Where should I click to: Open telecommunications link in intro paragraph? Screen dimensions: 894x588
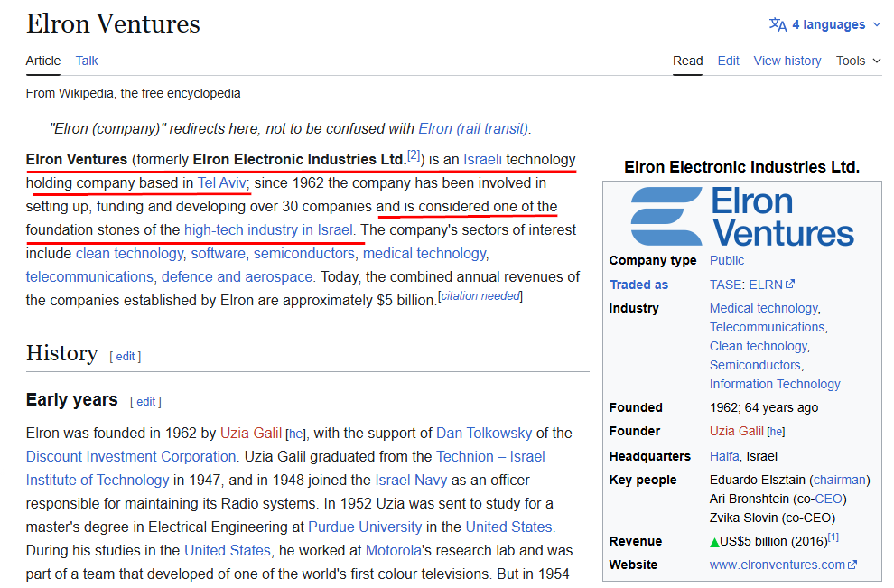(x=89, y=276)
